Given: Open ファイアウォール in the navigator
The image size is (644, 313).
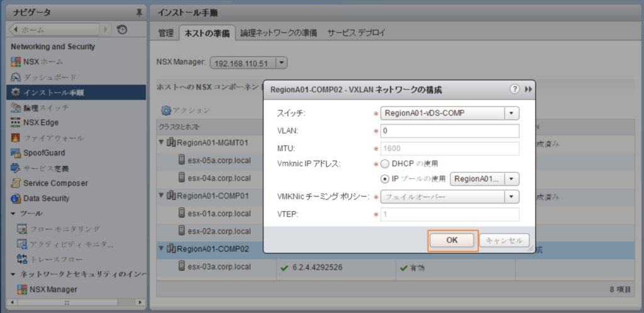Looking at the screenshot, I should pos(47,138).
